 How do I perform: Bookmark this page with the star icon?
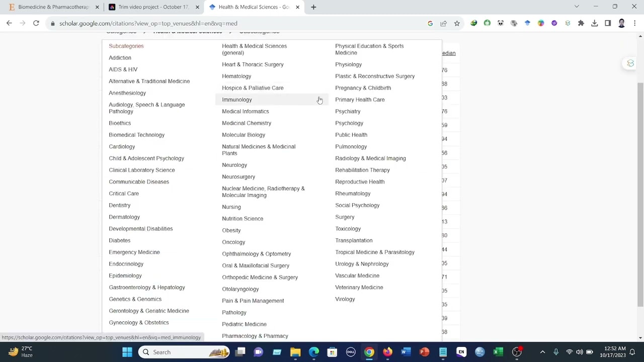(x=457, y=23)
